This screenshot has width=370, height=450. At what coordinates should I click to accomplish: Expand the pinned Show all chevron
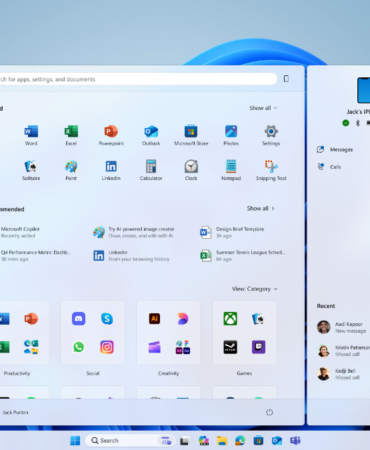(x=263, y=108)
